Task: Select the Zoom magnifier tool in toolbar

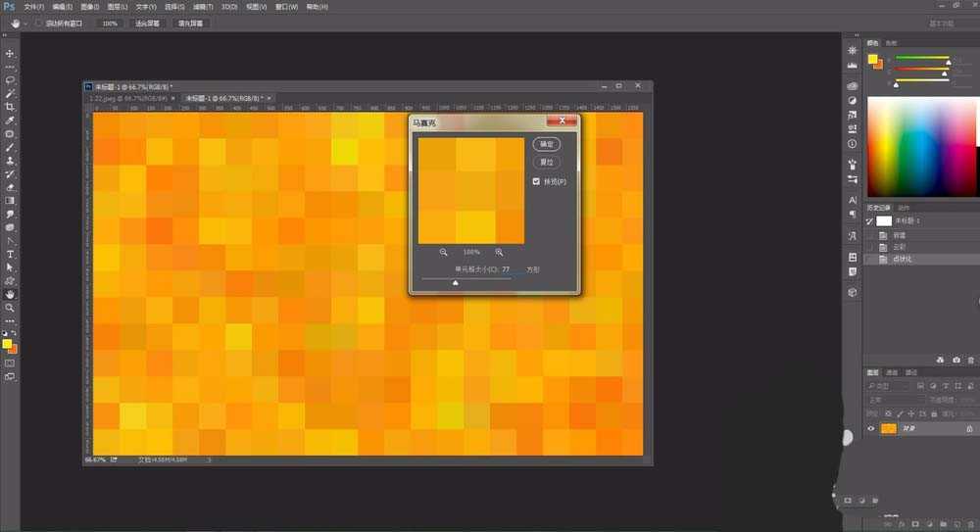Action: (11, 308)
